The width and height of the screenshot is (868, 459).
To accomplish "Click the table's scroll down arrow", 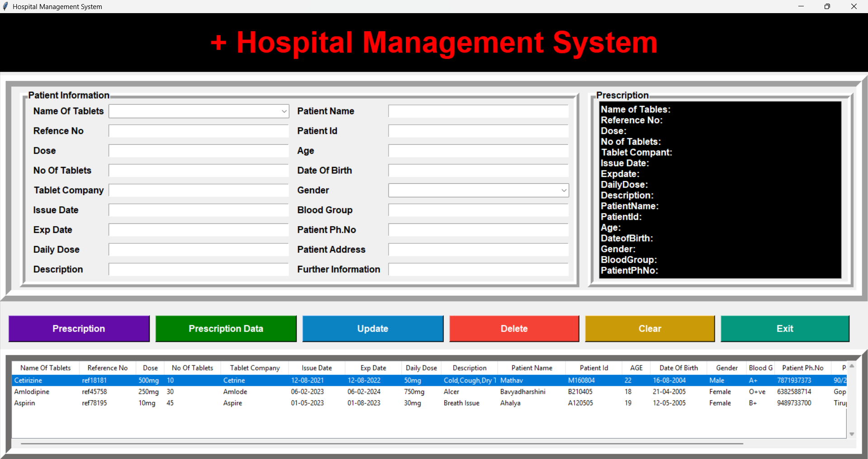I will 852,434.
